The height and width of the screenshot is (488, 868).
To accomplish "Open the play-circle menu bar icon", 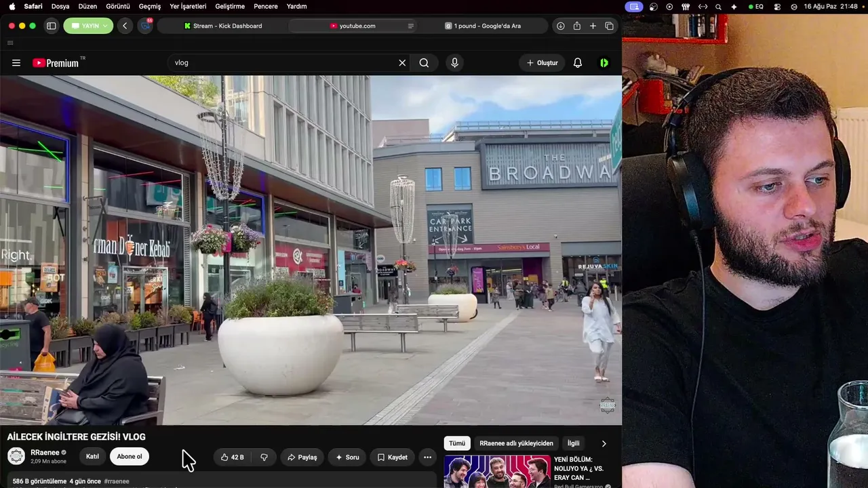I will point(670,6).
